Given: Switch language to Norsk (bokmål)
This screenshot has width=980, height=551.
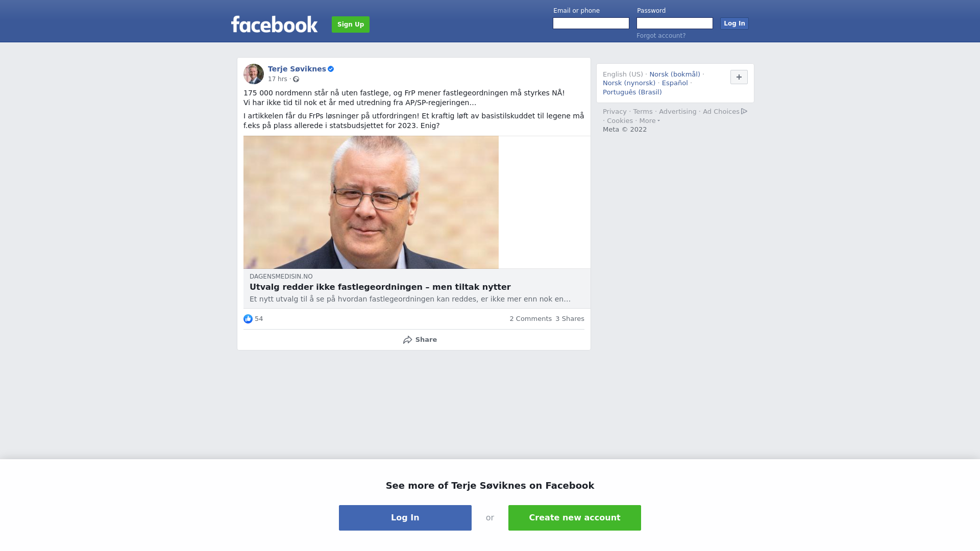Looking at the screenshot, I should (x=675, y=74).
